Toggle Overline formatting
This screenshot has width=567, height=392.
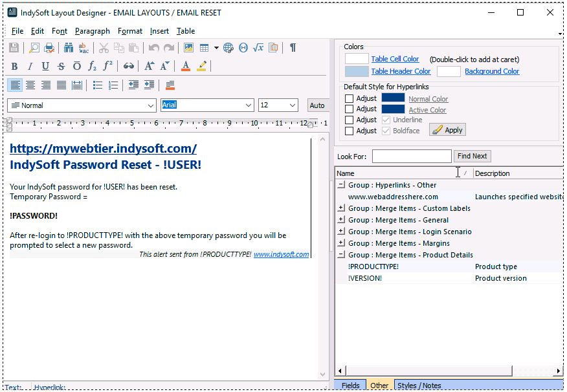click(76, 66)
